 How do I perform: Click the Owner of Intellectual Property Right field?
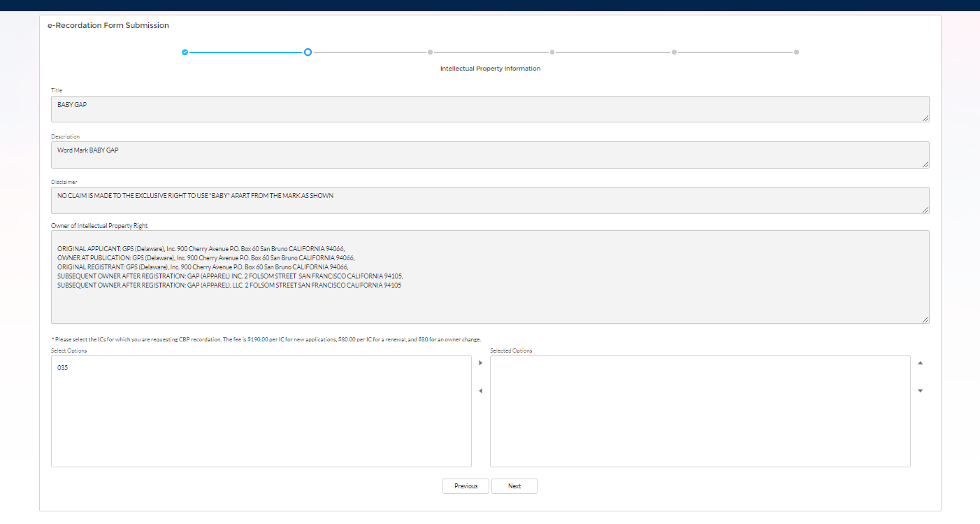[490, 277]
